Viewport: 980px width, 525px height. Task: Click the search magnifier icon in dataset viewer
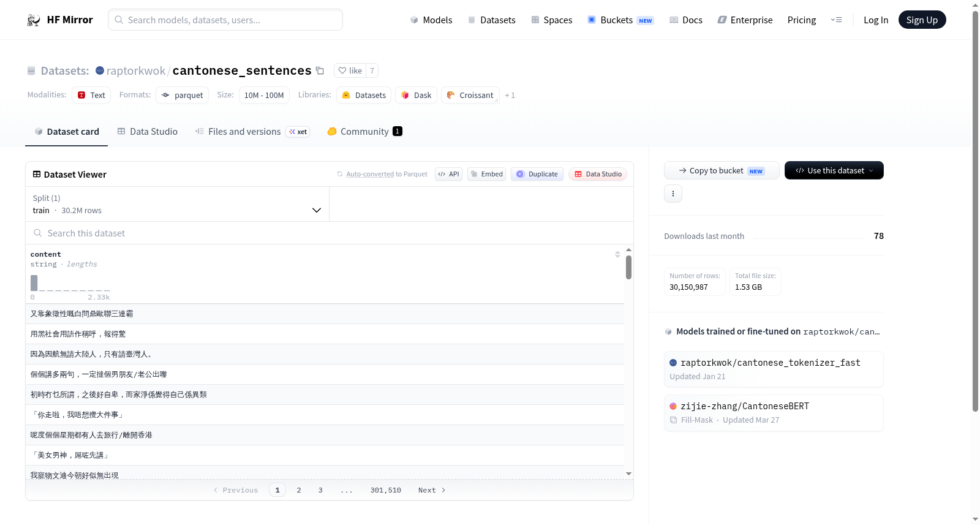pyautogui.click(x=38, y=233)
